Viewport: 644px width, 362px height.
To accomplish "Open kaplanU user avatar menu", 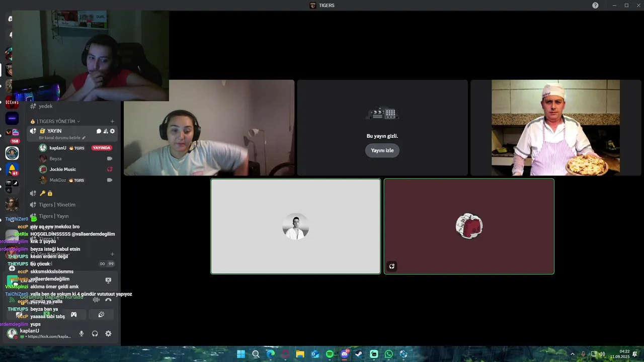I will [12, 333].
